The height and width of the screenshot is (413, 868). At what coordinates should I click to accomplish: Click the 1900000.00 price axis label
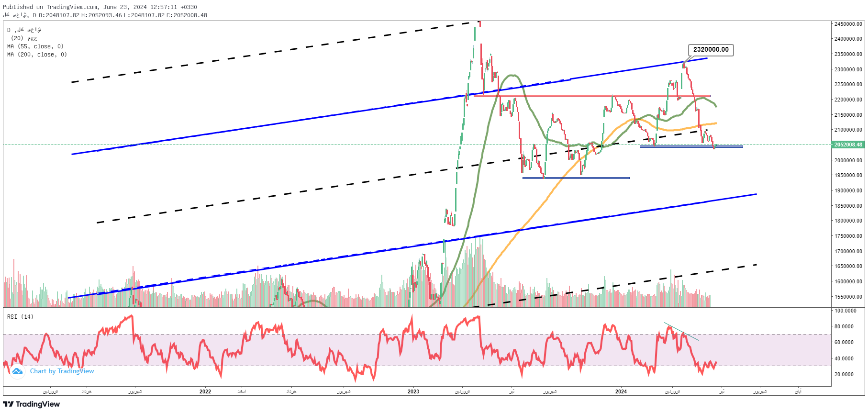pos(848,190)
